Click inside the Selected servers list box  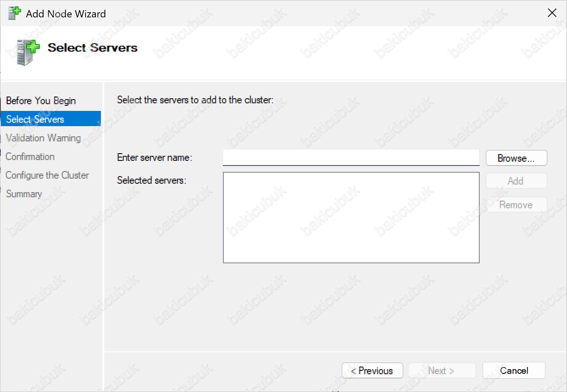tap(351, 218)
